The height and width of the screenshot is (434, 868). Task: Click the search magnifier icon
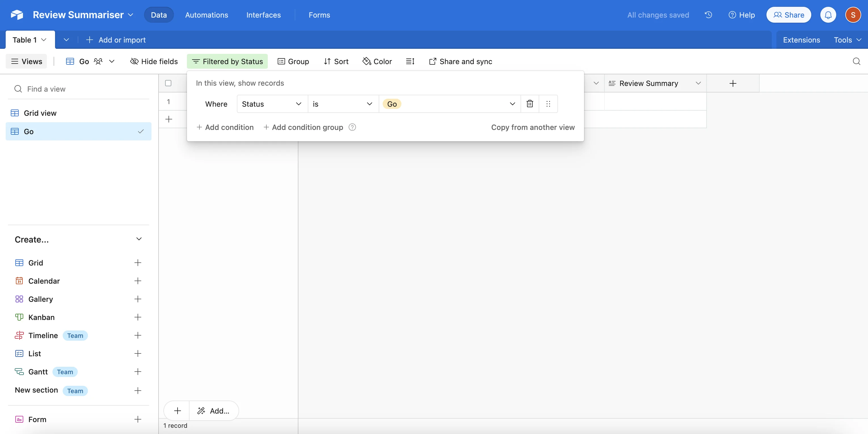pos(856,61)
